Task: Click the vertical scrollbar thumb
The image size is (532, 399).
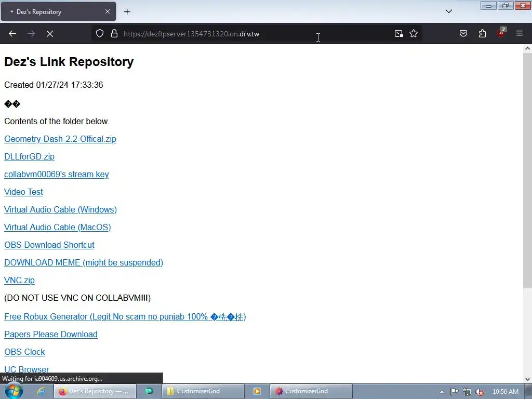Action: (527, 170)
